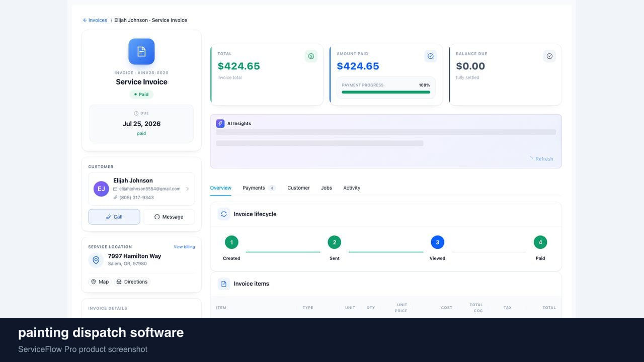Click the envelope icon beside customer email

click(115, 189)
